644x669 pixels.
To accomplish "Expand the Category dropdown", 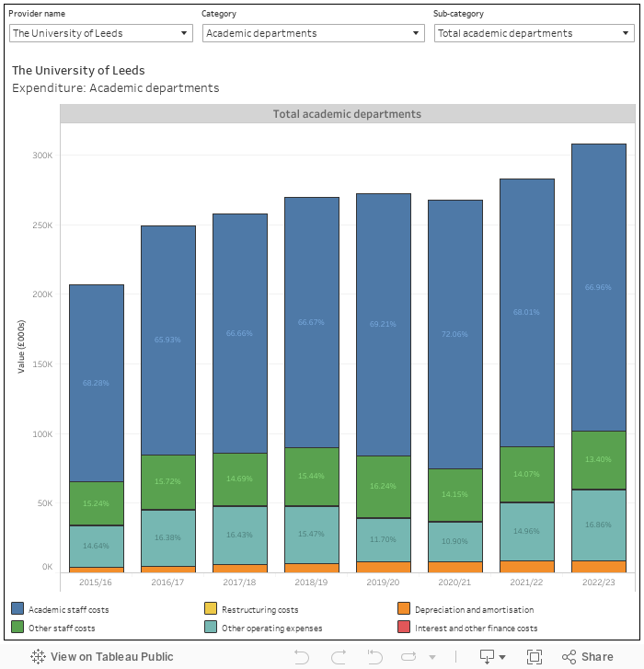I will pyautogui.click(x=313, y=33).
